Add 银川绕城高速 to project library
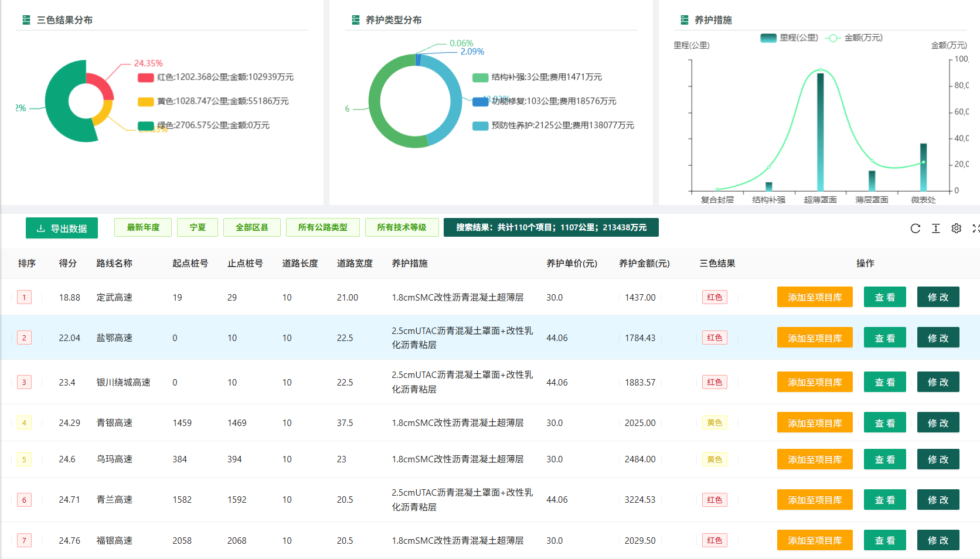Image resolution: width=980 pixels, height=559 pixels. (x=815, y=382)
